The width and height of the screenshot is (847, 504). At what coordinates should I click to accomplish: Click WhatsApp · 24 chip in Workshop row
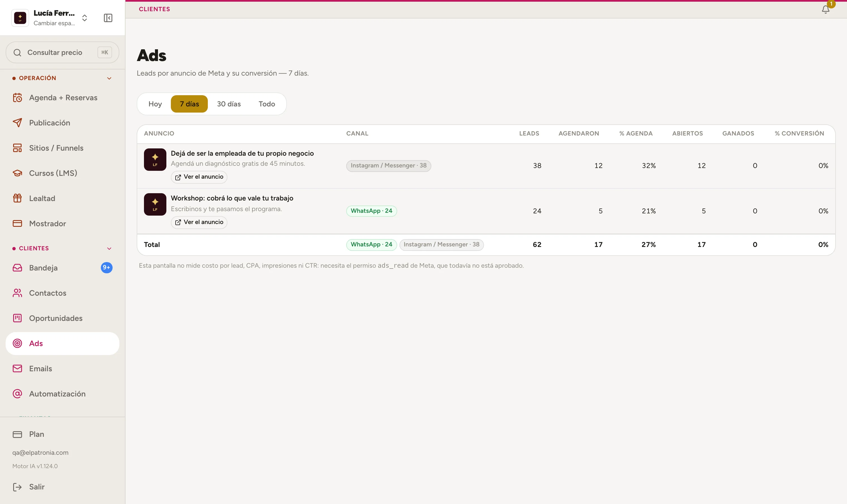[371, 211]
